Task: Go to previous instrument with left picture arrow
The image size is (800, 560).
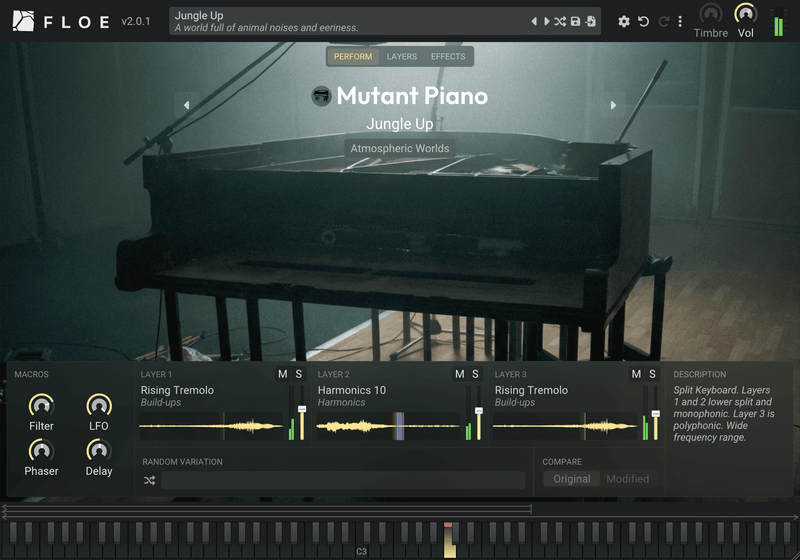Action: (186, 105)
